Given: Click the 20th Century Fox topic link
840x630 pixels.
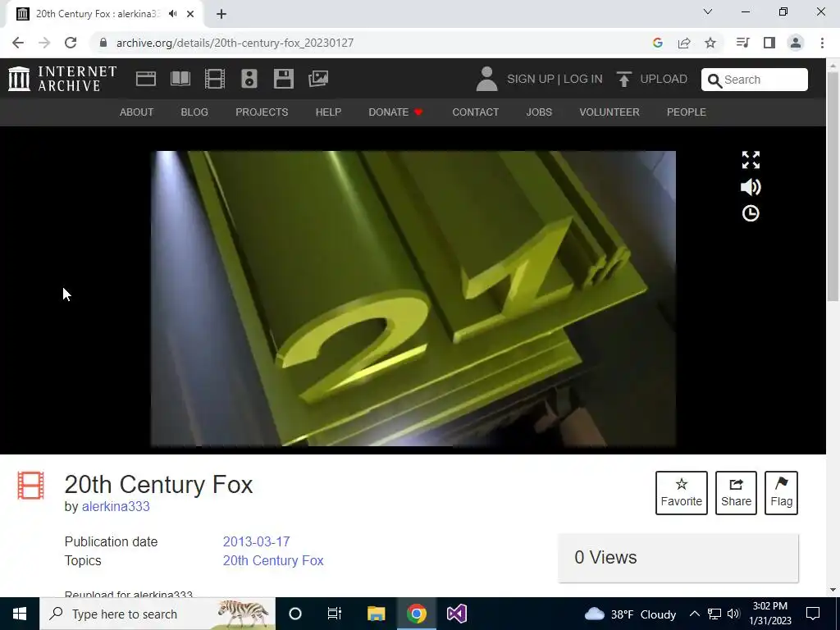Looking at the screenshot, I should 273,560.
